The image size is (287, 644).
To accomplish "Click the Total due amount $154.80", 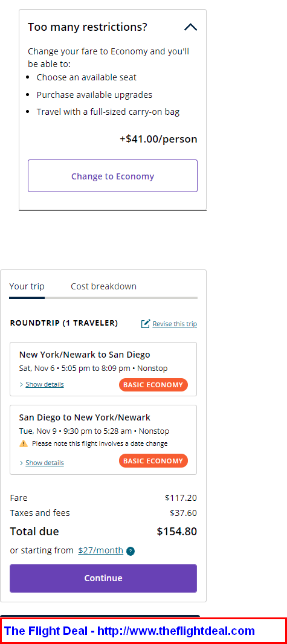I will click(x=176, y=532).
